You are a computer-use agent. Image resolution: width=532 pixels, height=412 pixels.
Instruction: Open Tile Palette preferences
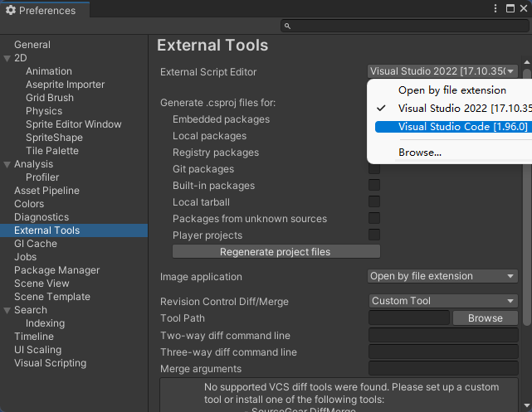pyautogui.click(x=52, y=150)
